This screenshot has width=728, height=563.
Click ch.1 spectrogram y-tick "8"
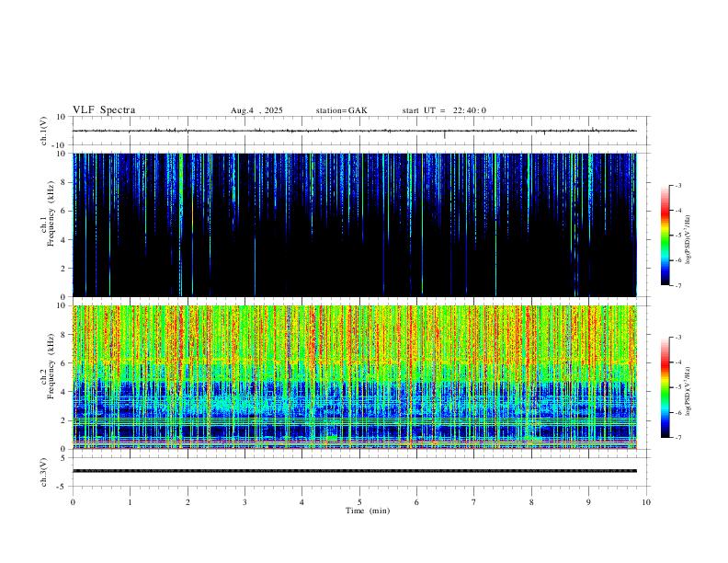click(63, 182)
